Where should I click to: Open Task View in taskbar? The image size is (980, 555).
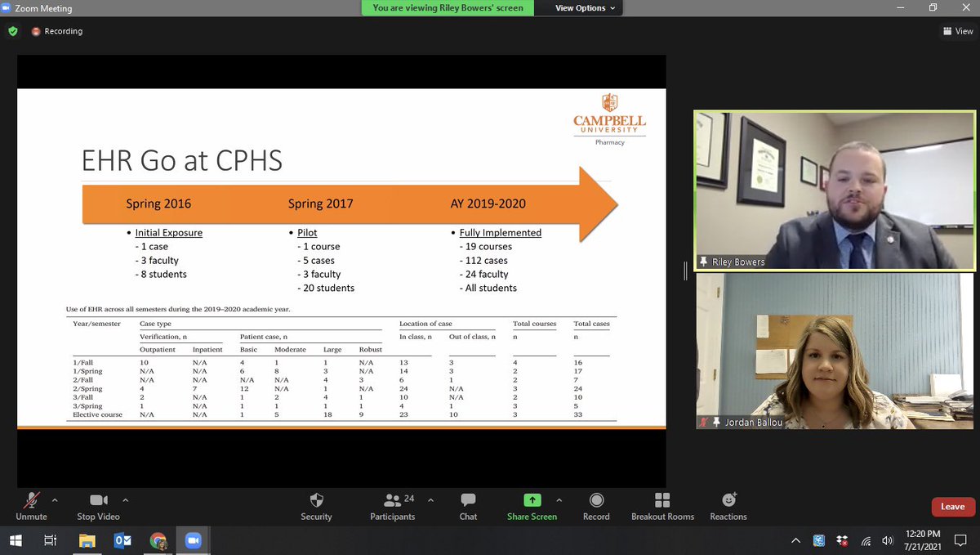[x=50, y=540]
